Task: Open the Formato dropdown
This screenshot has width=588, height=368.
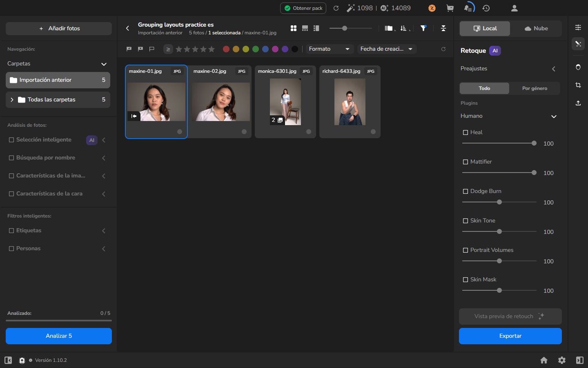Action: (x=330, y=49)
